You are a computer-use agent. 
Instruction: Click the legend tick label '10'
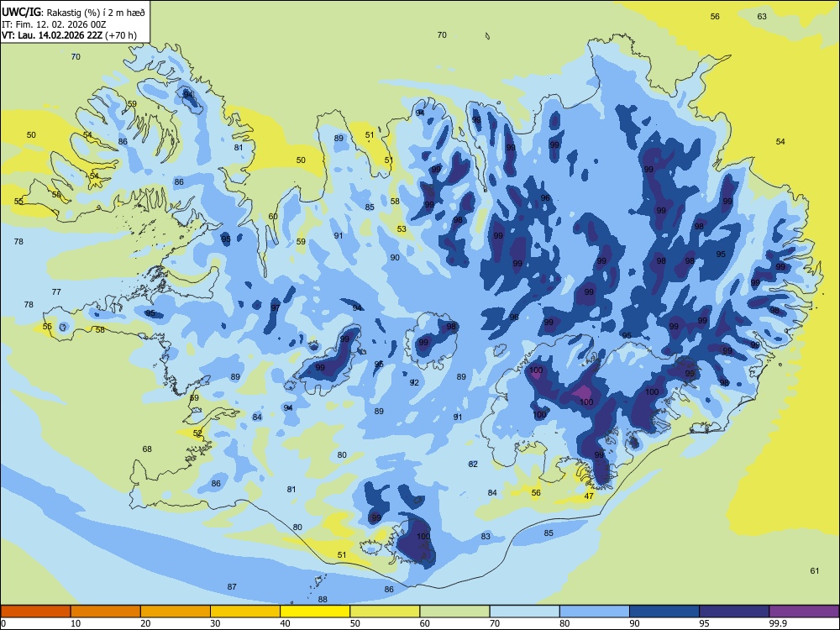(x=76, y=623)
